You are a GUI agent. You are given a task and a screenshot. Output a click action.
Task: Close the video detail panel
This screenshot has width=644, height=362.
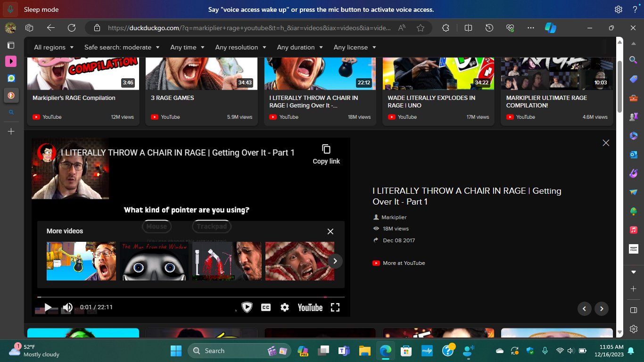606,143
